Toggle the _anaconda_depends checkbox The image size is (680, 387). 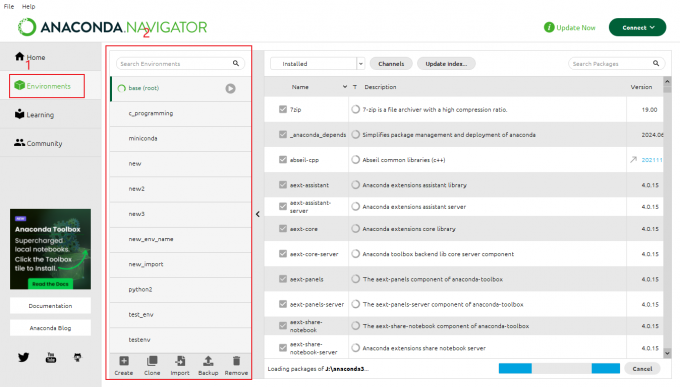pyautogui.click(x=283, y=134)
